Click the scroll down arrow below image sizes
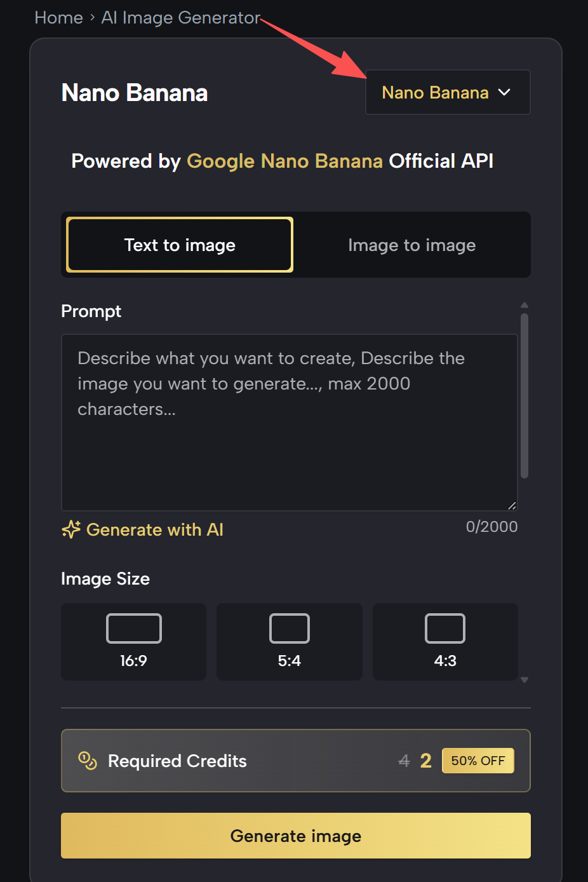Screen dimensions: 588x882 click(525, 680)
